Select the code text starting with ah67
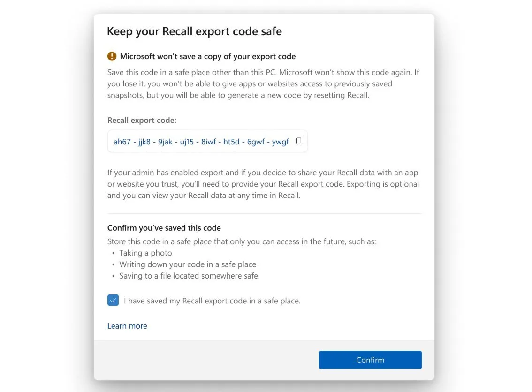Screen dimensions: 532x392 click(200, 141)
